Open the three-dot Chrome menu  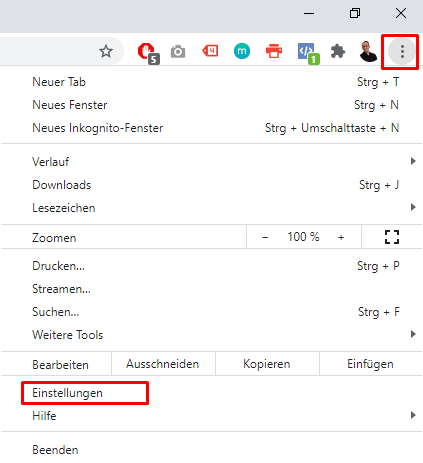402,52
